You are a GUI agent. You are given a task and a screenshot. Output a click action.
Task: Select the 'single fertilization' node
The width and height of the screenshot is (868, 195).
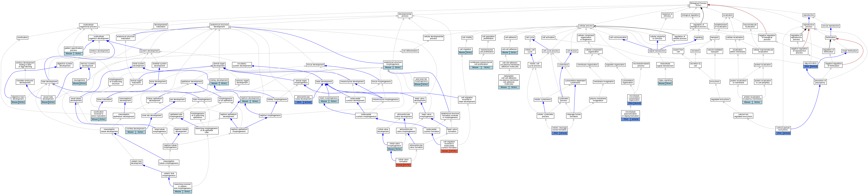(850, 51)
